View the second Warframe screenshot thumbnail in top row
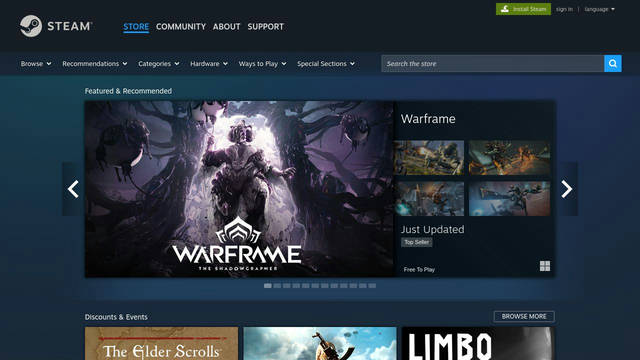Image resolution: width=640 pixels, height=360 pixels. (509, 158)
